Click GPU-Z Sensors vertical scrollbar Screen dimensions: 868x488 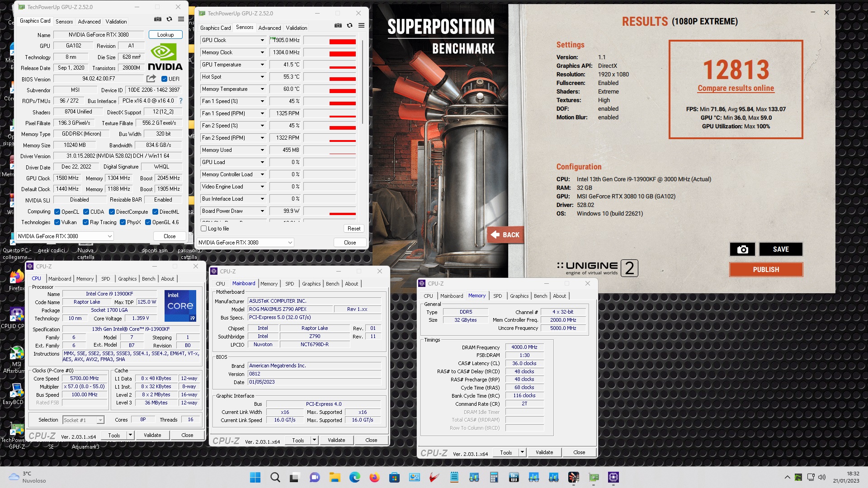[x=363, y=81]
